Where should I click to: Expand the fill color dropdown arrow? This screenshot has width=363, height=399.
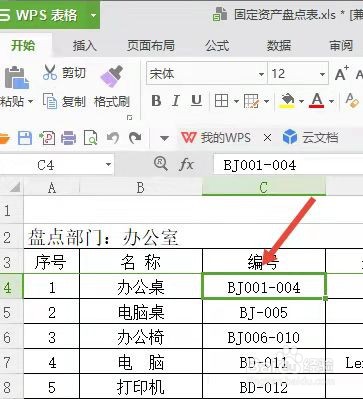tap(301, 101)
